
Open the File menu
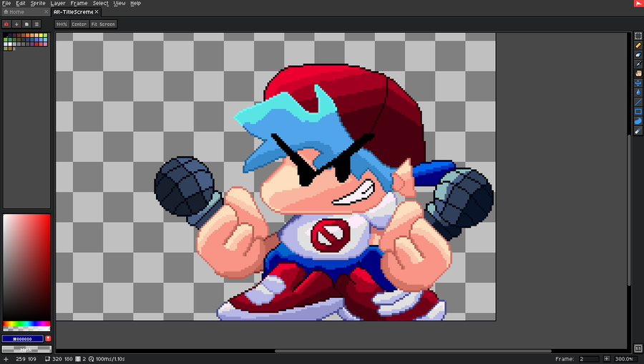pyautogui.click(x=6, y=4)
